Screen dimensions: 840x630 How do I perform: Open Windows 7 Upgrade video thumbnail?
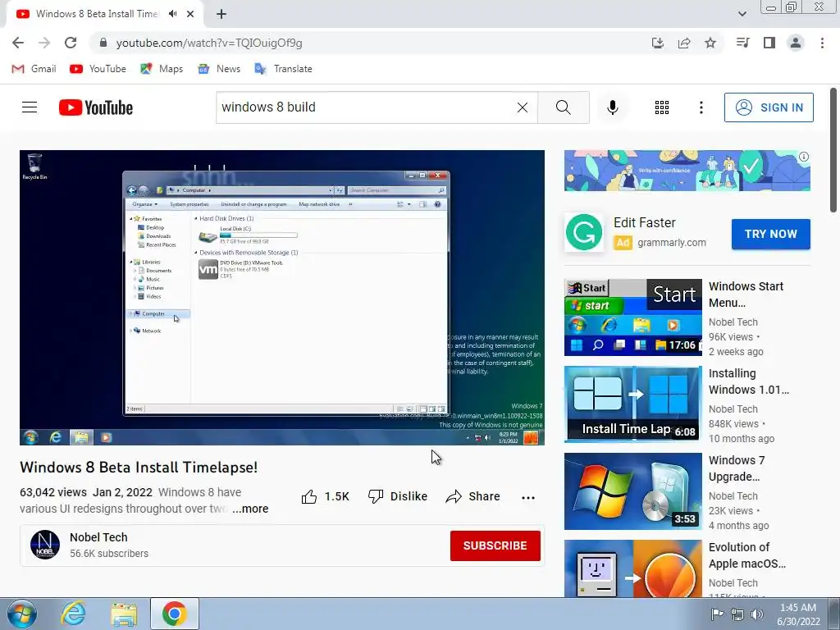click(x=632, y=491)
